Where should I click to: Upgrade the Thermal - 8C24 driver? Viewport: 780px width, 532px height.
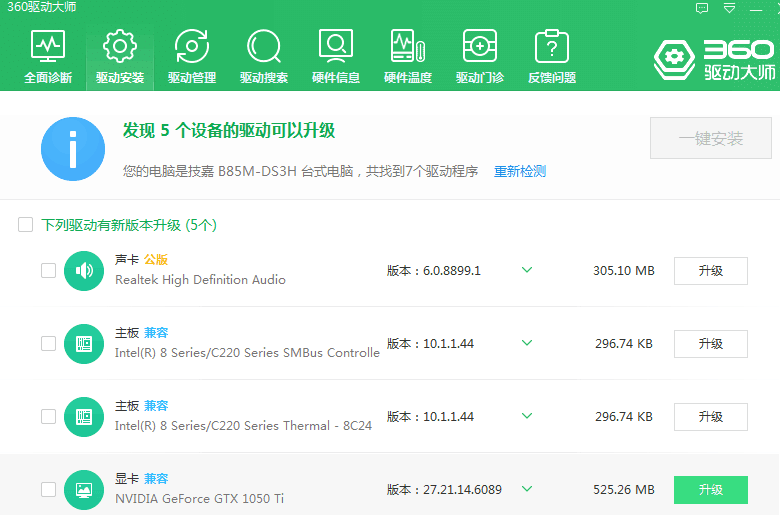tap(711, 417)
